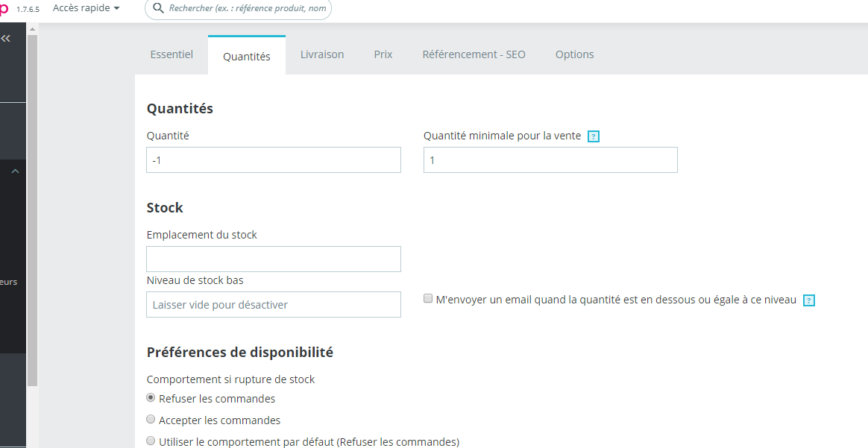Click the Comportement si rupture de stock label
This screenshot has height=448, width=868.
click(x=230, y=379)
